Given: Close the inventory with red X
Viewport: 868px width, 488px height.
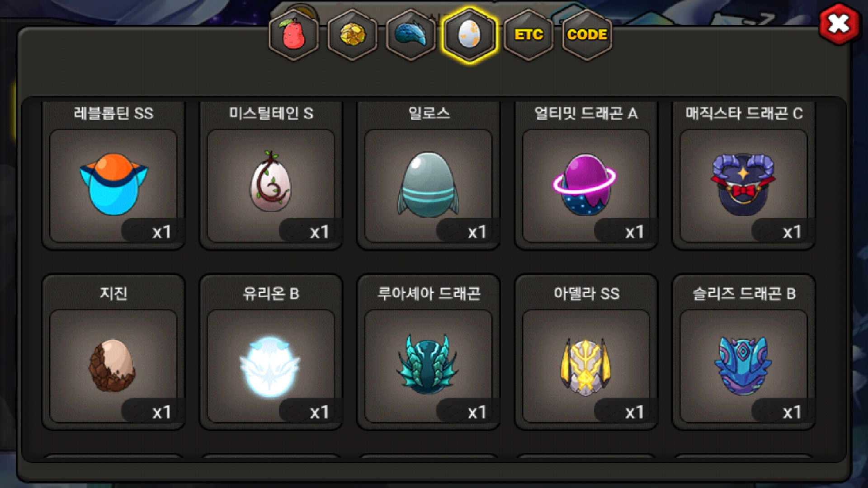Looking at the screenshot, I should pyautogui.click(x=839, y=24).
